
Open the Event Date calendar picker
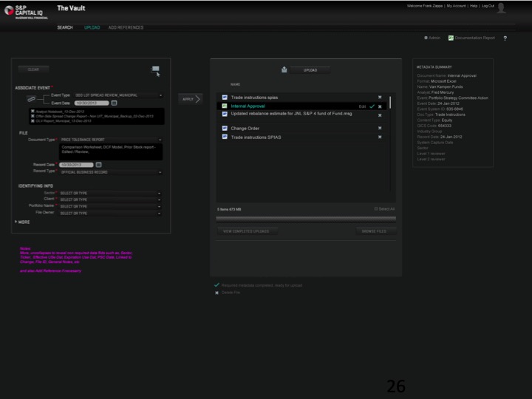click(x=115, y=103)
